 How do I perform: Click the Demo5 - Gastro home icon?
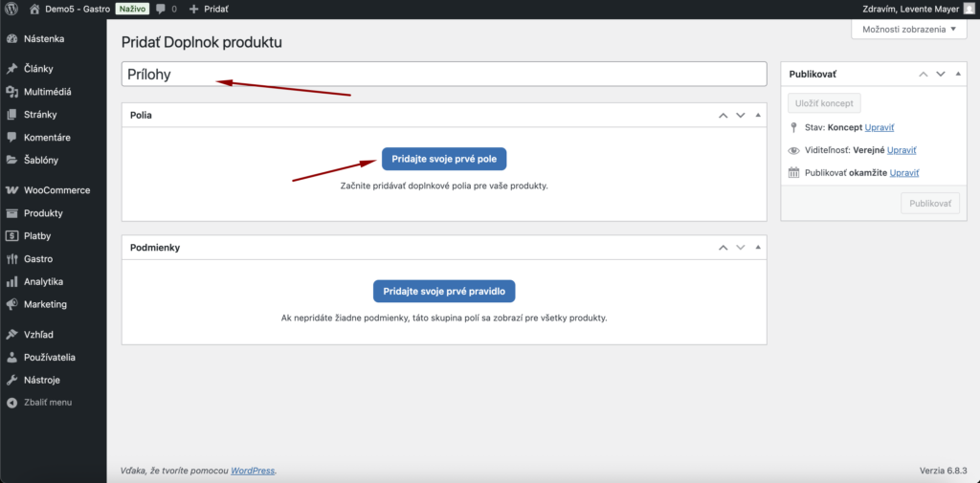(35, 9)
